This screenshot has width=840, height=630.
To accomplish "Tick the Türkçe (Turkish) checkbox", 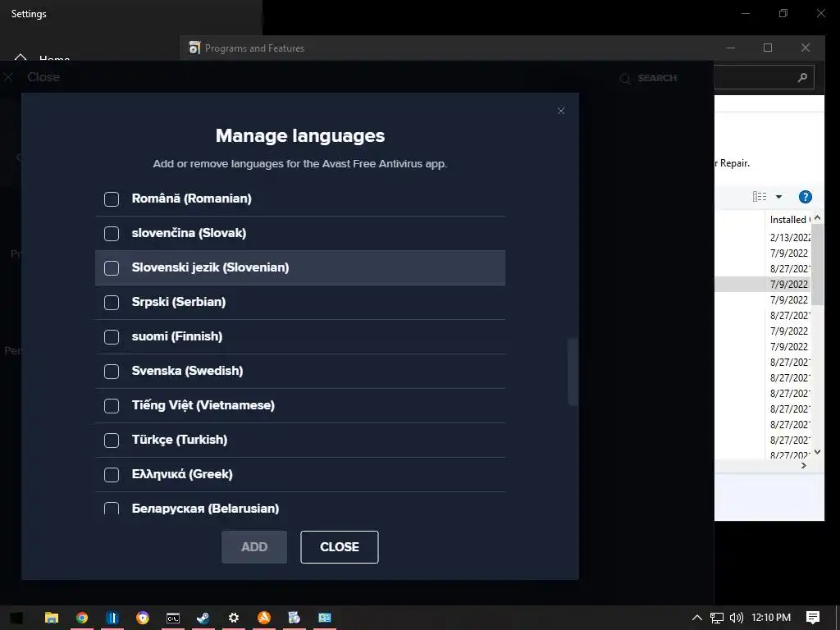I will 112,441.
